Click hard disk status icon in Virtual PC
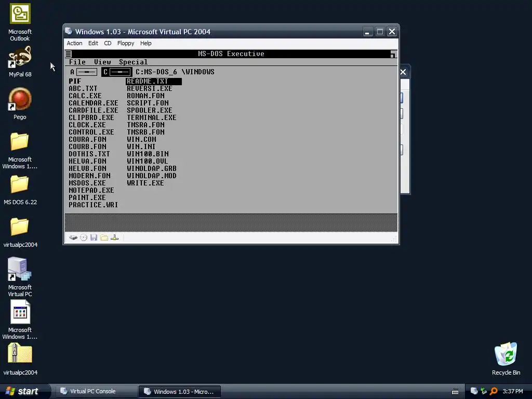This screenshot has height=399, width=532. (73, 237)
